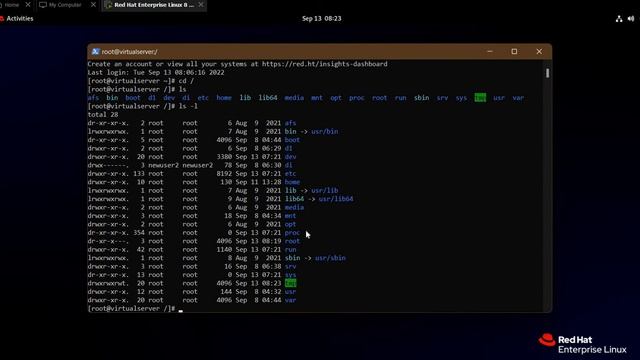
Task: Click 'afs' in the ls output row
Action: pyautogui.click(x=93, y=98)
